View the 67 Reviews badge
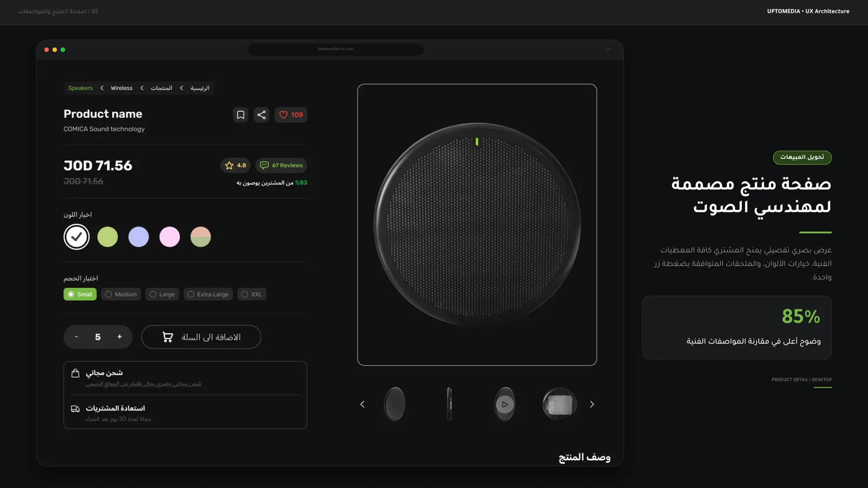The image size is (868, 488). pos(281,165)
